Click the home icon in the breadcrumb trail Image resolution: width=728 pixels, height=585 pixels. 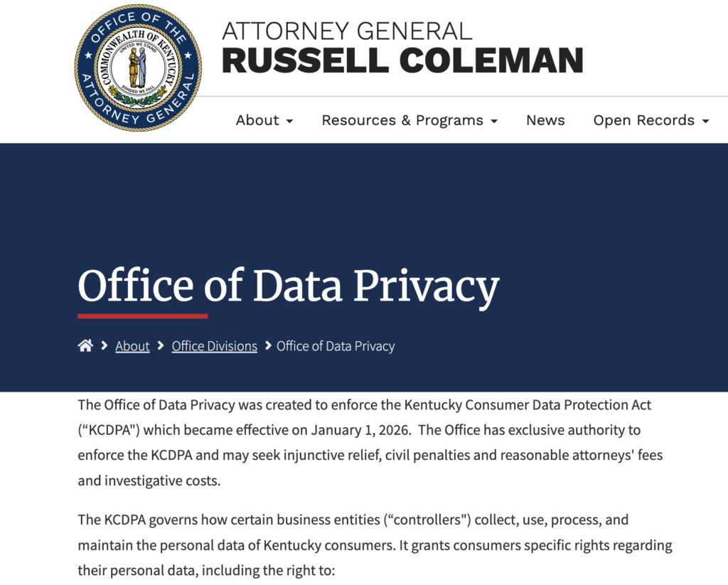[85, 345]
